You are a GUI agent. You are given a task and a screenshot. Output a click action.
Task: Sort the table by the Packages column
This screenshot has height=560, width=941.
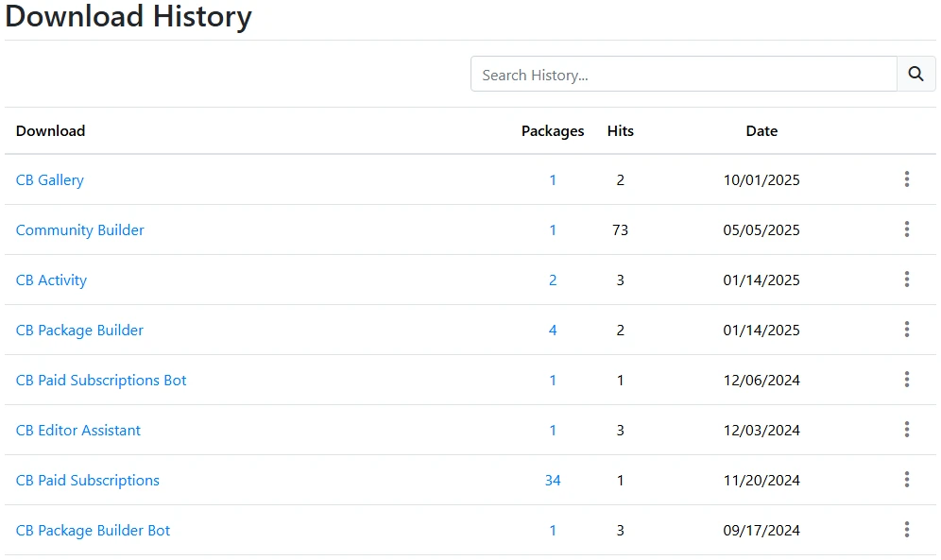coord(553,131)
